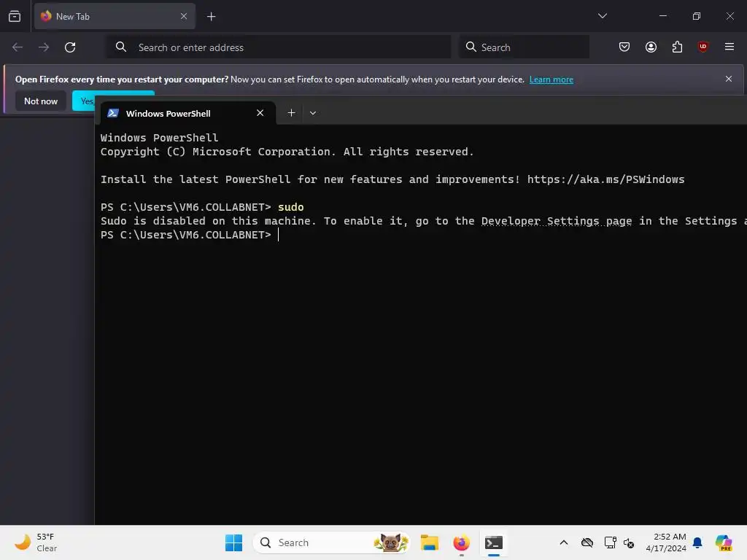Viewport: 747px width, 560px height.
Task: Click the Firefox Search box
Action: [524, 47]
